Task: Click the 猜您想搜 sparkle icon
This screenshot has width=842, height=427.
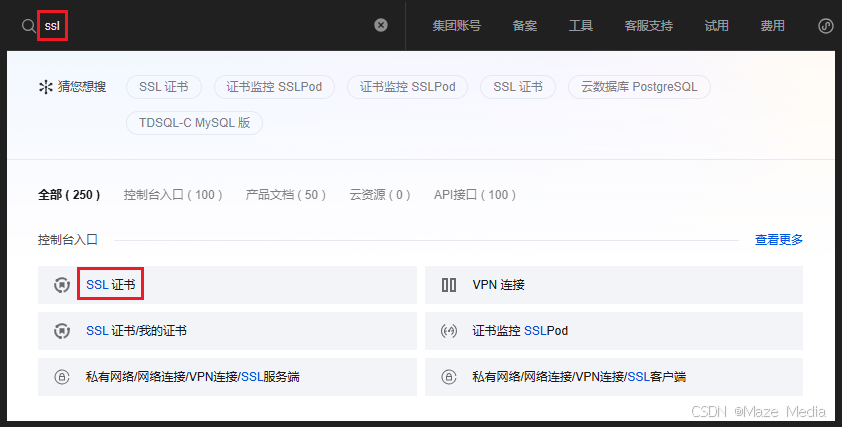Action: click(x=45, y=86)
